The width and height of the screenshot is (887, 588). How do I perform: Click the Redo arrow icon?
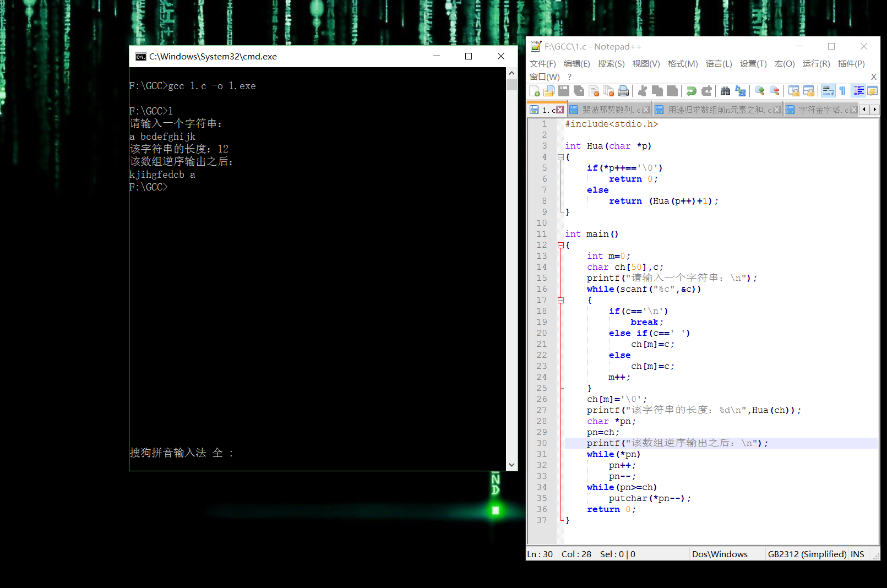pyautogui.click(x=706, y=91)
